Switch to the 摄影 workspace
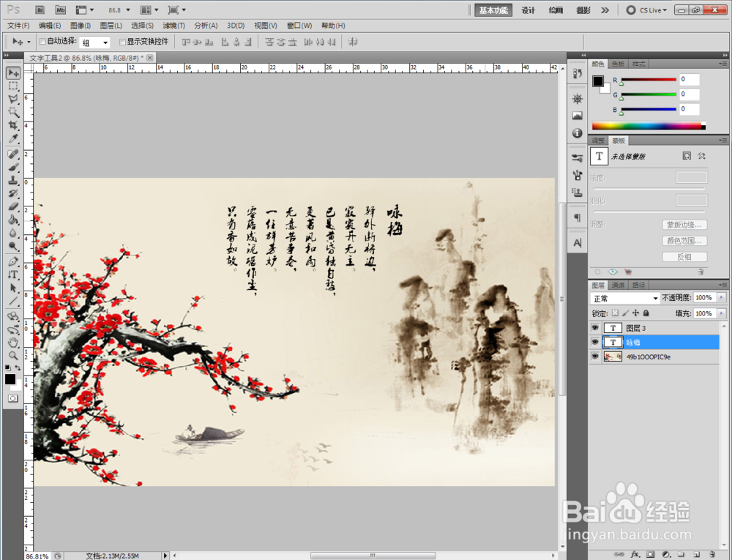Image resolution: width=732 pixels, height=560 pixels. [583, 10]
